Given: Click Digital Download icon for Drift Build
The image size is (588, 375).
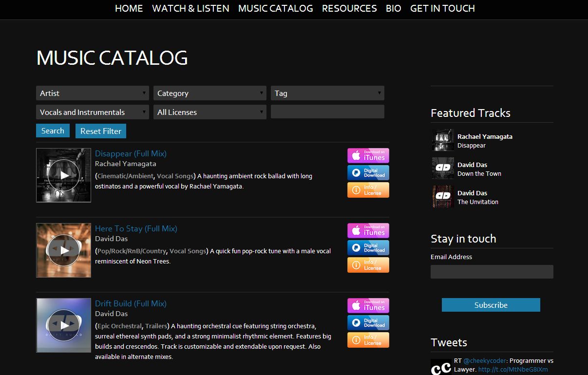Looking at the screenshot, I should click(368, 322).
